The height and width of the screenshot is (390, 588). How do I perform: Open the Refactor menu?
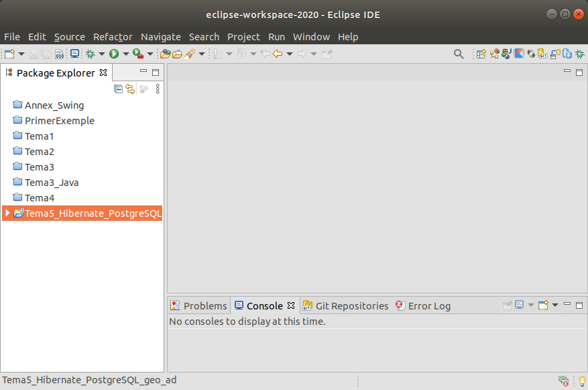pyautogui.click(x=113, y=37)
